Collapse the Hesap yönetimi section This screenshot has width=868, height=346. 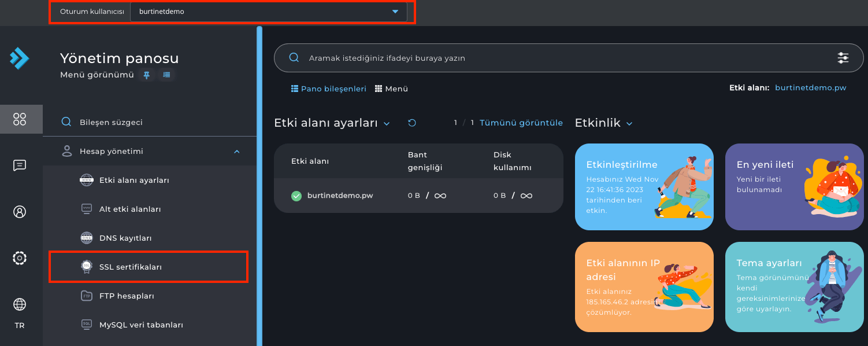pyautogui.click(x=236, y=152)
